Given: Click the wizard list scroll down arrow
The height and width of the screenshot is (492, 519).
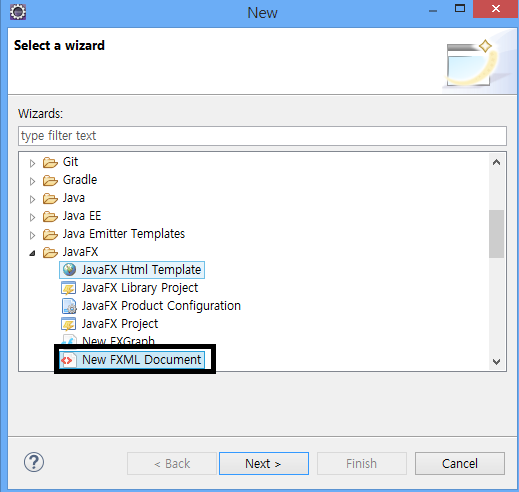Looking at the screenshot, I should (496, 362).
